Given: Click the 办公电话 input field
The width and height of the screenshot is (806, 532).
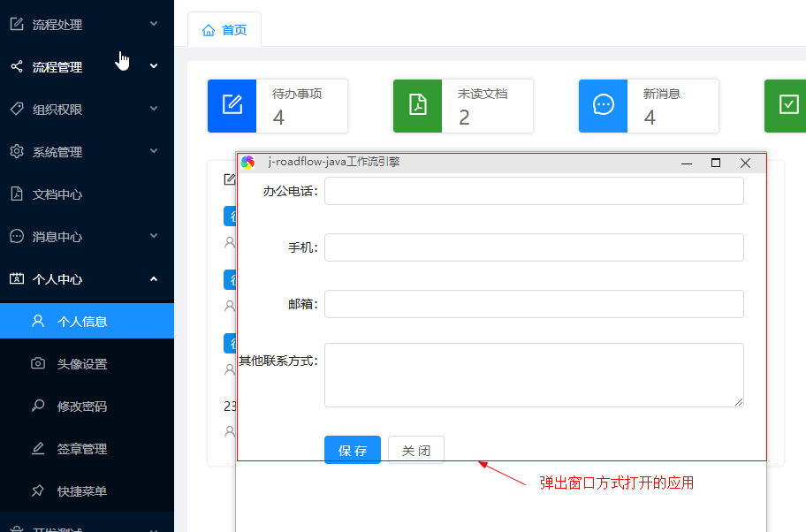Looking at the screenshot, I should 534,191.
